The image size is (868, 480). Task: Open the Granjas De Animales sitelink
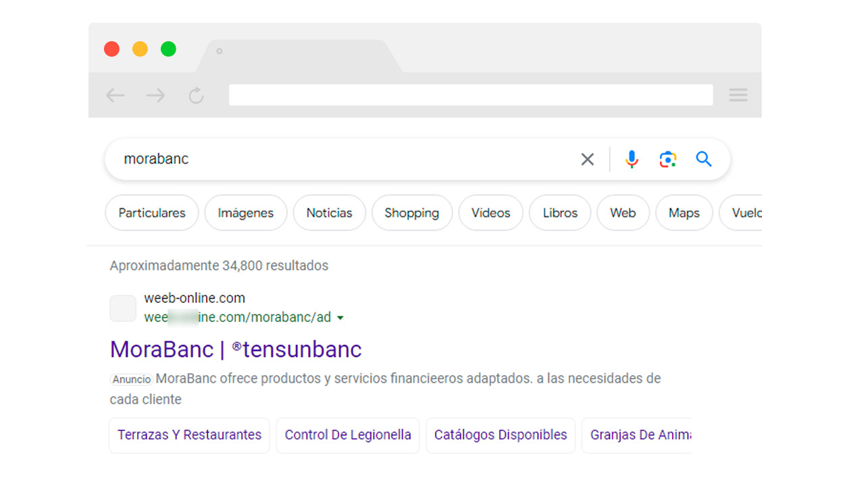637,435
